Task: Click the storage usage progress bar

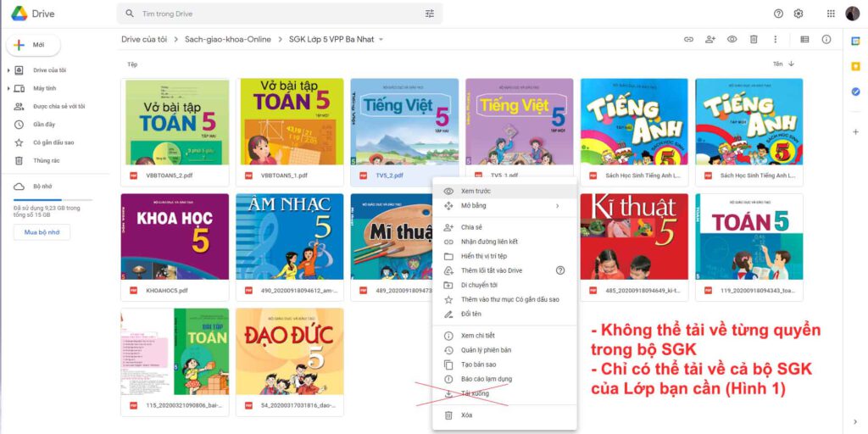Action: (53, 200)
